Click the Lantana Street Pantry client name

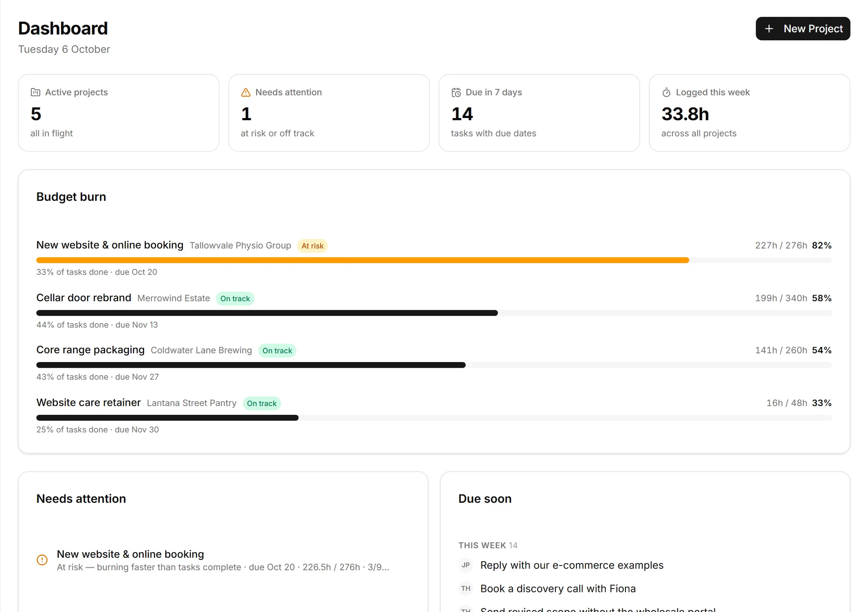click(192, 403)
